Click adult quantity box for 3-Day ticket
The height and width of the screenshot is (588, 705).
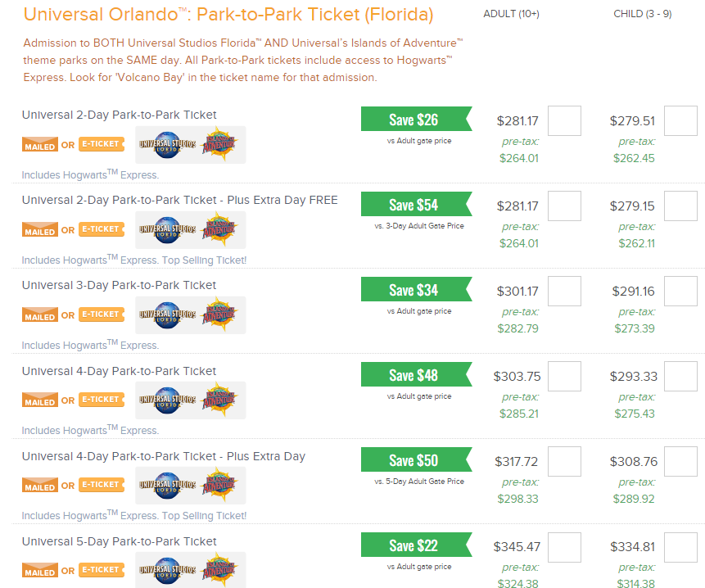point(564,292)
